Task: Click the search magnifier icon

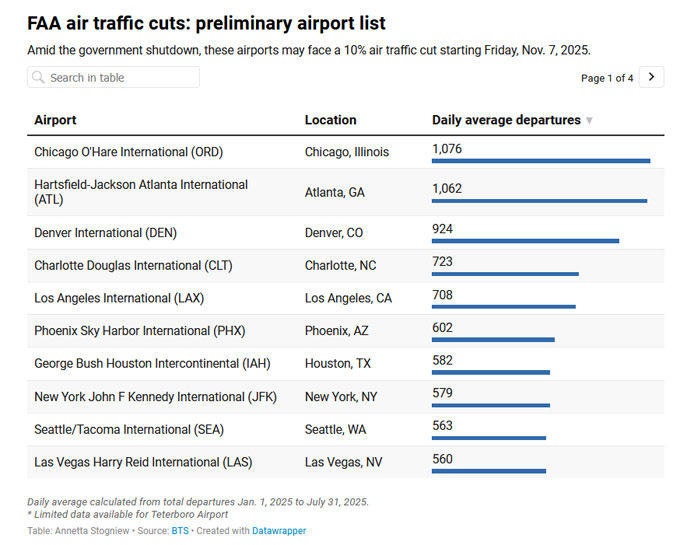Action: (38, 78)
